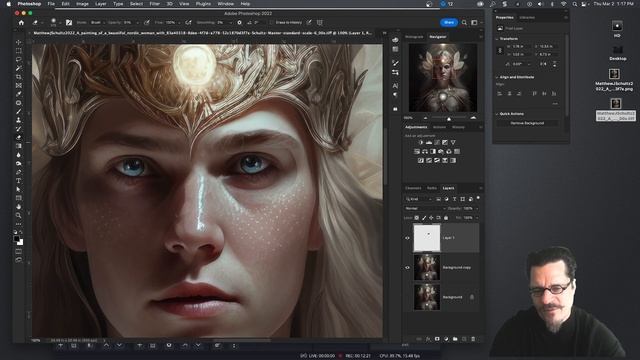Image resolution: width=640 pixels, height=360 pixels.
Task: Toggle lock position icon
Action: tap(431, 218)
